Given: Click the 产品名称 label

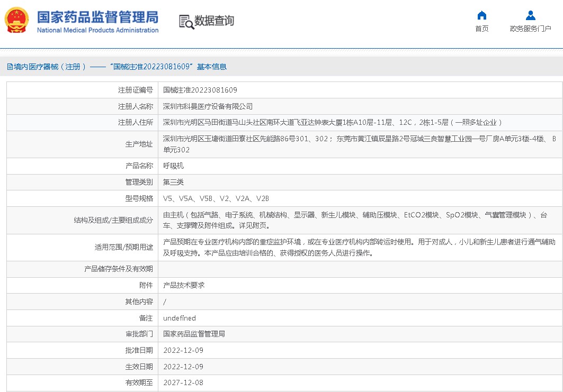Looking at the screenshot, I should click(139, 166).
